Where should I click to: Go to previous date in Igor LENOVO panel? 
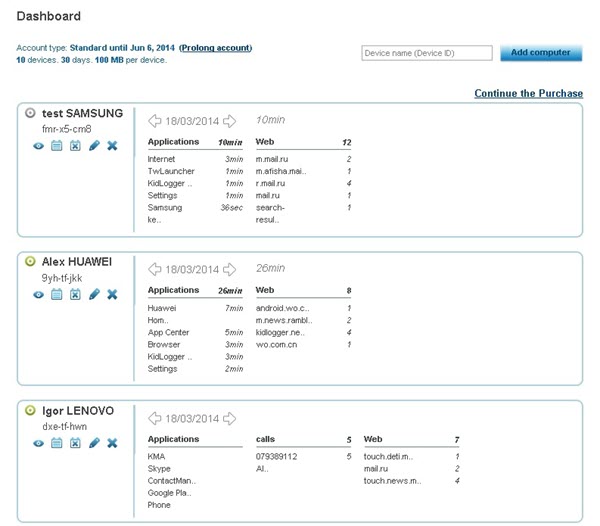[x=155, y=418]
